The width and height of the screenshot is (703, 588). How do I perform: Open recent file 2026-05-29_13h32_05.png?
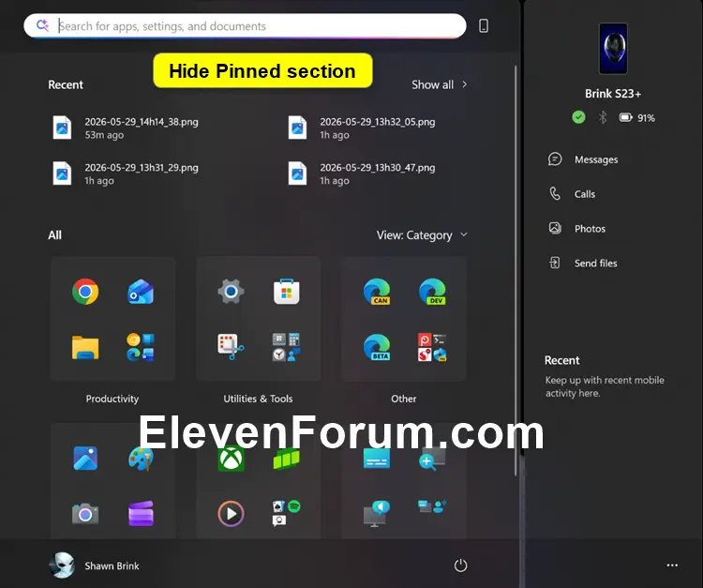pyautogui.click(x=362, y=128)
